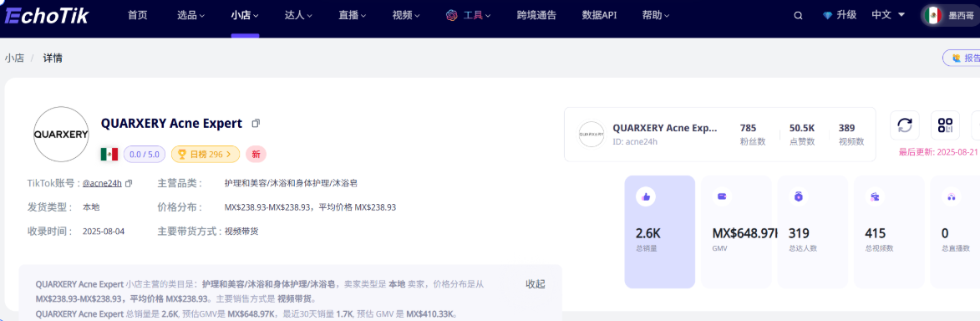Open the search magnifier icon
This screenshot has width=980, height=321.
coord(798,16)
